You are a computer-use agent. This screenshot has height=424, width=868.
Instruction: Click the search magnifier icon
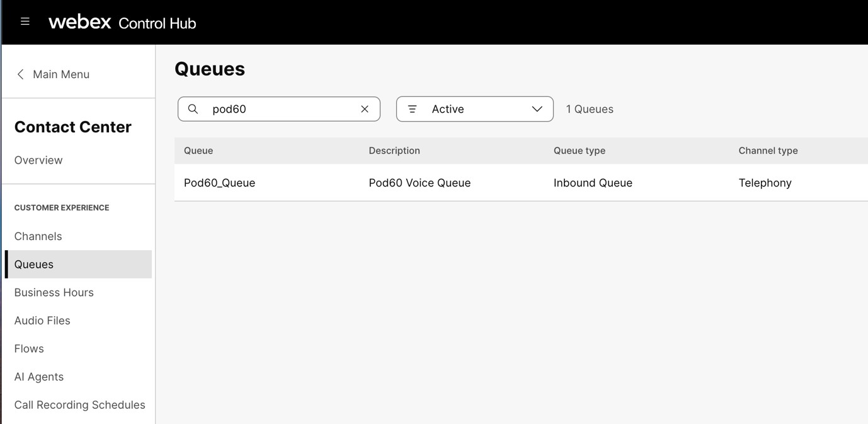[193, 109]
